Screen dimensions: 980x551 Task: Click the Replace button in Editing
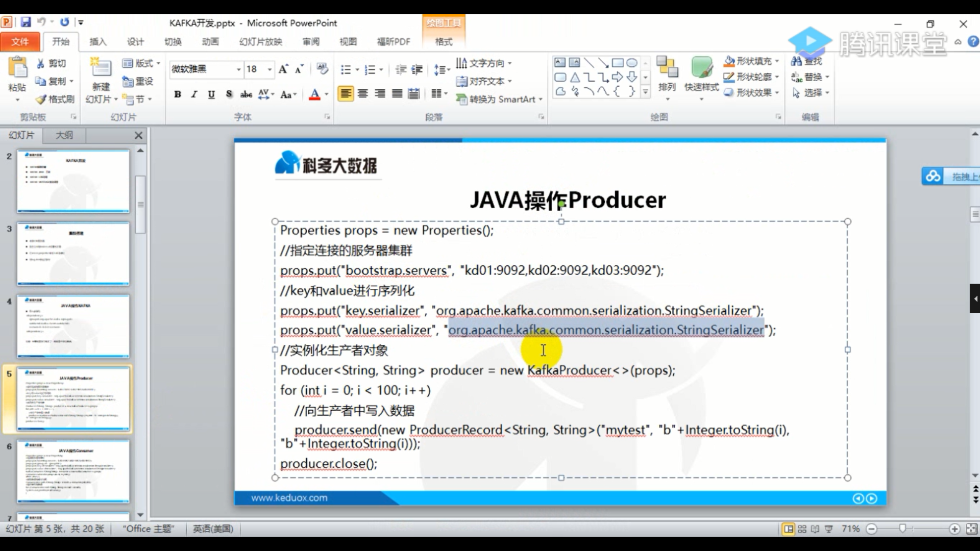pos(810,77)
